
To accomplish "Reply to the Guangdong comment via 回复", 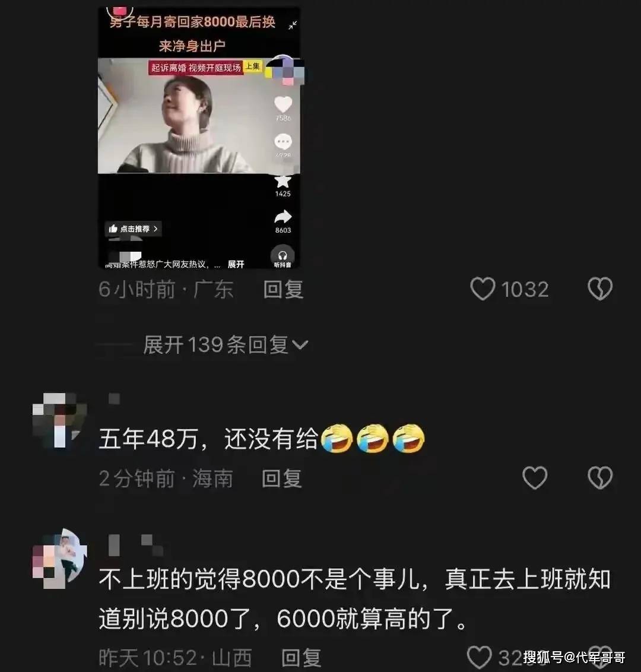I will (283, 289).
